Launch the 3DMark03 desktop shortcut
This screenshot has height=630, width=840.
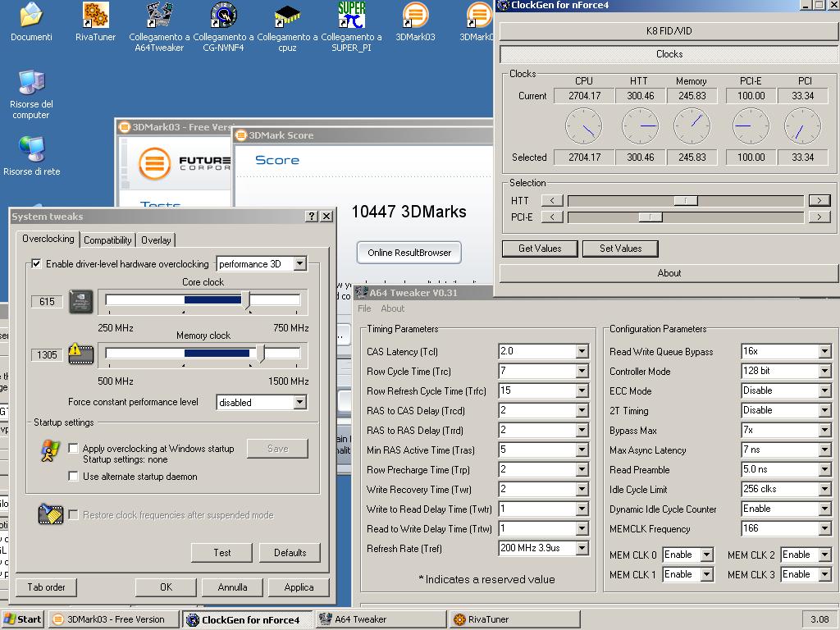pyautogui.click(x=415, y=15)
